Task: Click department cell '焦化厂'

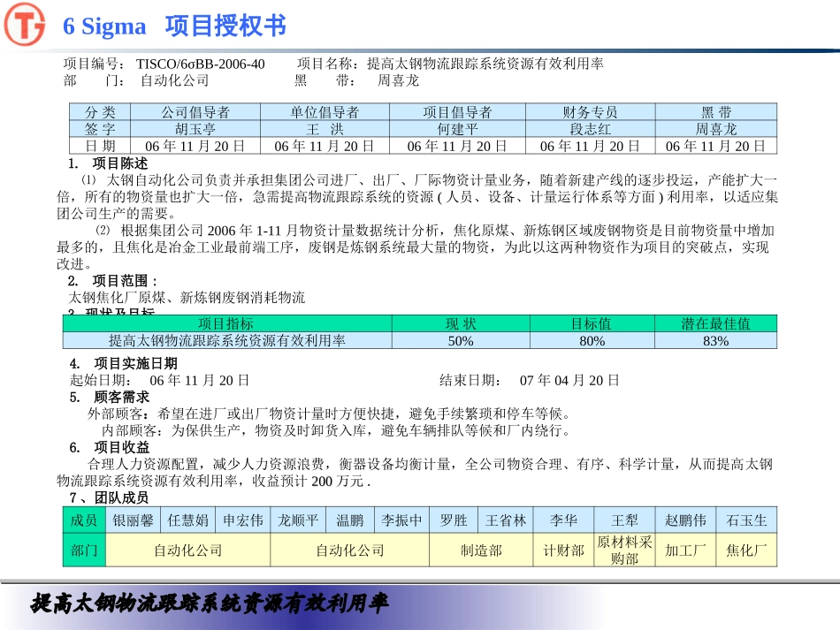Action: coord(746,550)
